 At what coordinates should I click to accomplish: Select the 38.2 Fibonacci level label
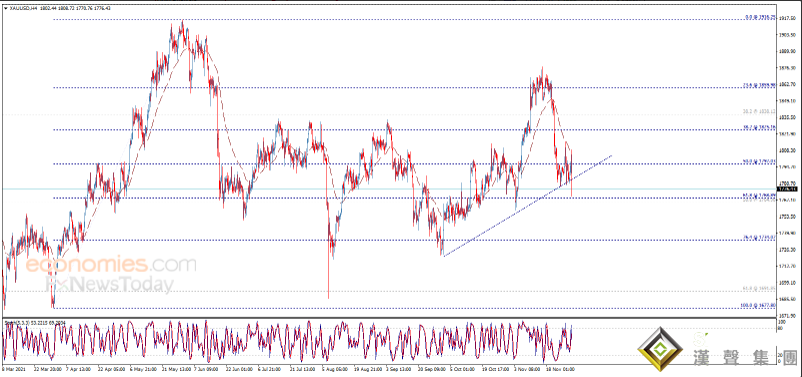click(760, 127)
